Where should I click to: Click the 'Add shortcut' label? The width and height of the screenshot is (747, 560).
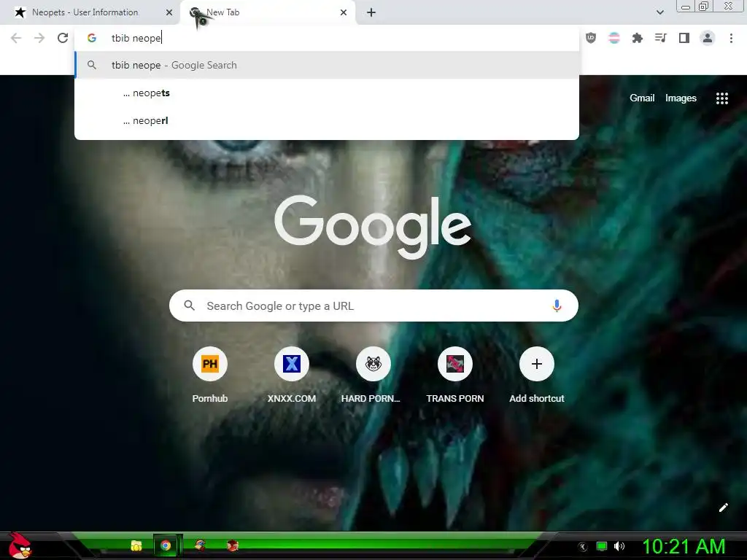(x=537, y=399)
